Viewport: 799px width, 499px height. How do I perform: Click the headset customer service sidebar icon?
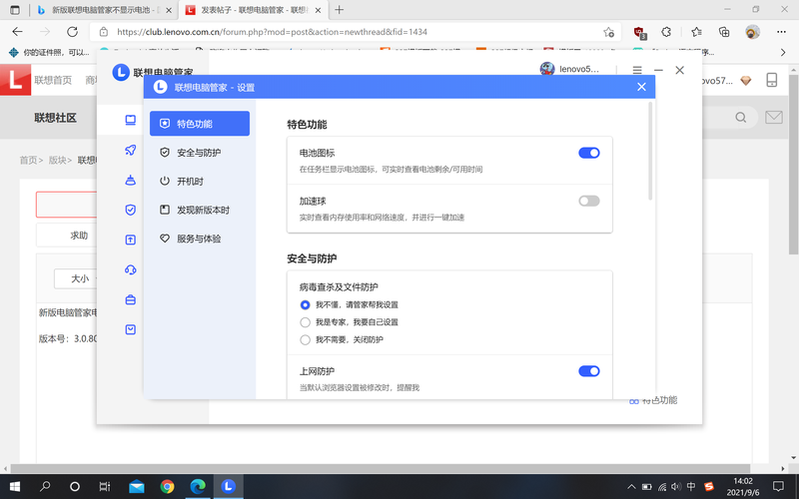click(x=130, y=270)
